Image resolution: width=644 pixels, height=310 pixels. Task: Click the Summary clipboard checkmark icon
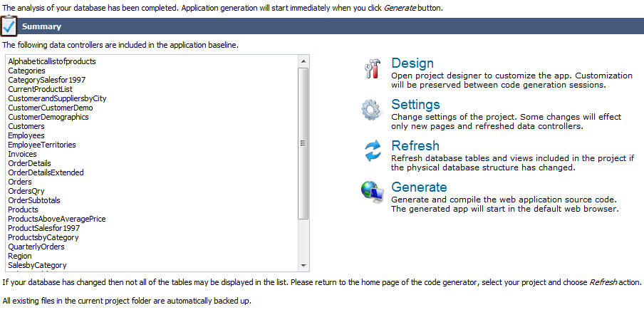(9, 26)
